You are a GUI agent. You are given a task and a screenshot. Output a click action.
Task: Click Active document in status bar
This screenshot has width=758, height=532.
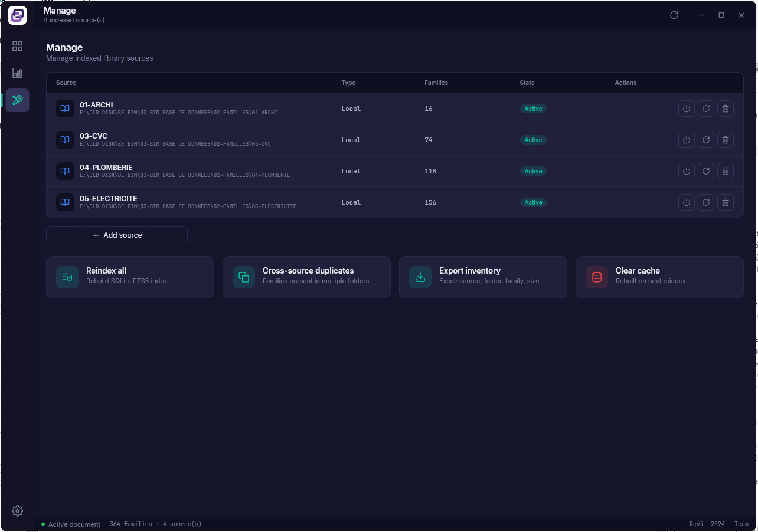coord(74,524)
